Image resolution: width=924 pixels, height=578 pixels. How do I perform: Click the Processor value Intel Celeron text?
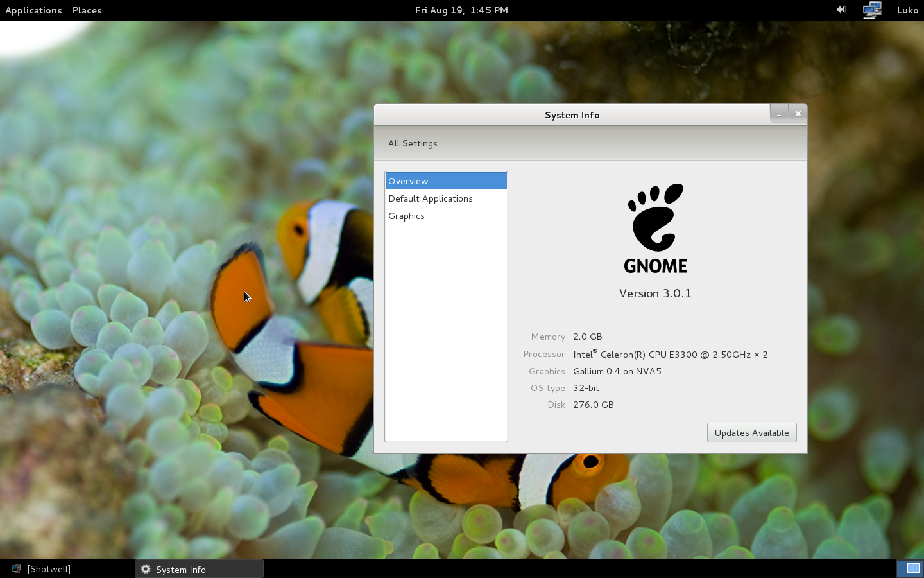click(x=670, y=355)
